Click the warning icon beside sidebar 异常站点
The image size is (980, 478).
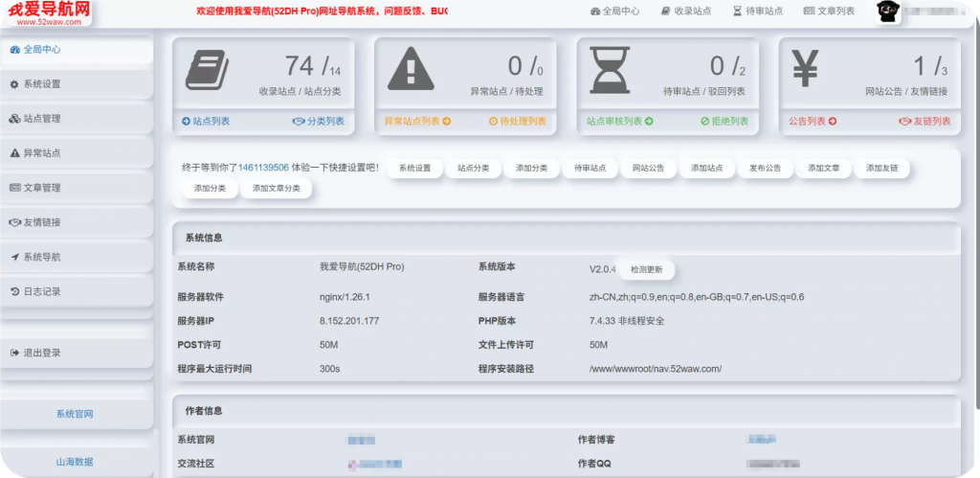click(14, 153)
